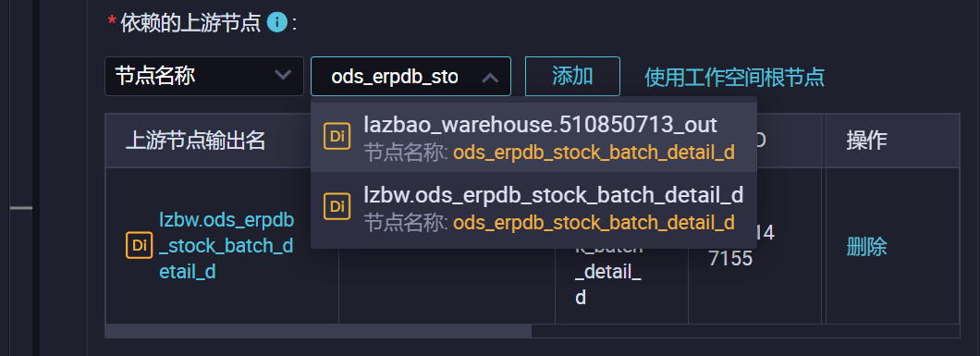Click 删除 to remove the upstream node
The image size is (980, 356).
866,247
